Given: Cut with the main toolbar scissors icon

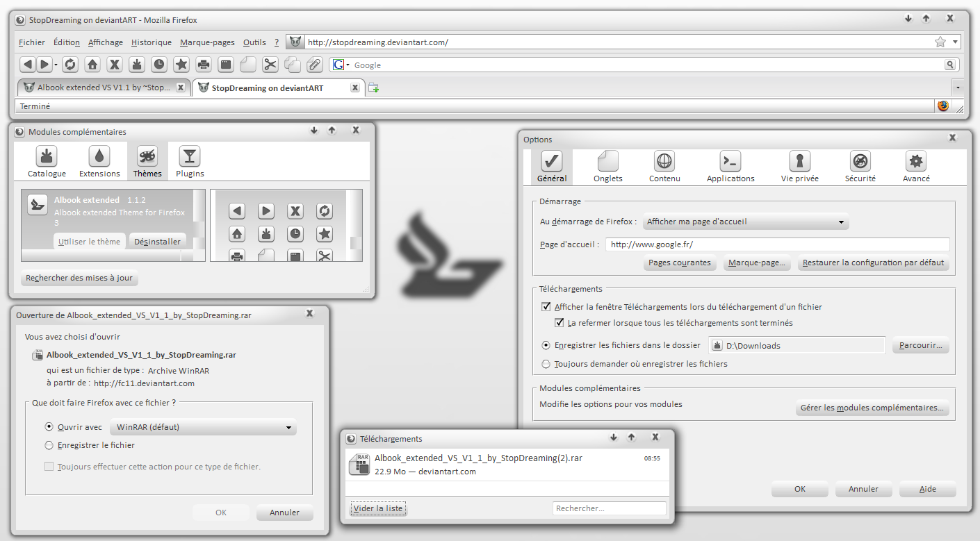Looking at the screenshot, I should tap(270, 65).
